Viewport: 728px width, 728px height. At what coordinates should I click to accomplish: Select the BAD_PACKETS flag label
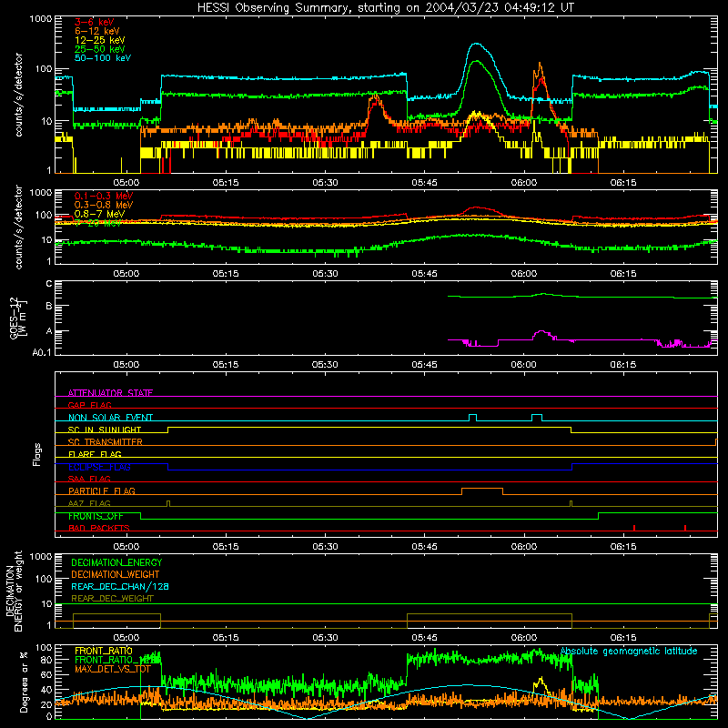point(99,528)
